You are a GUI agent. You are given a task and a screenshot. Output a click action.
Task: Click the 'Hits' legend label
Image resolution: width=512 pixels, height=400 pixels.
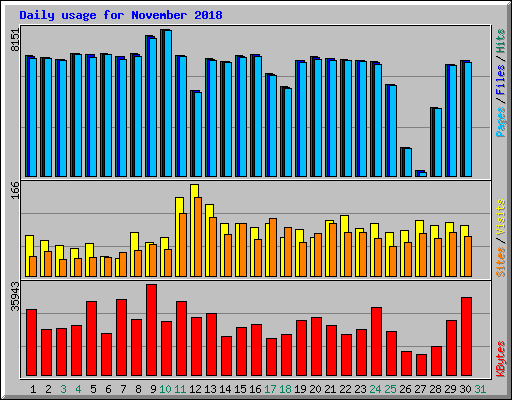(501, 41)
